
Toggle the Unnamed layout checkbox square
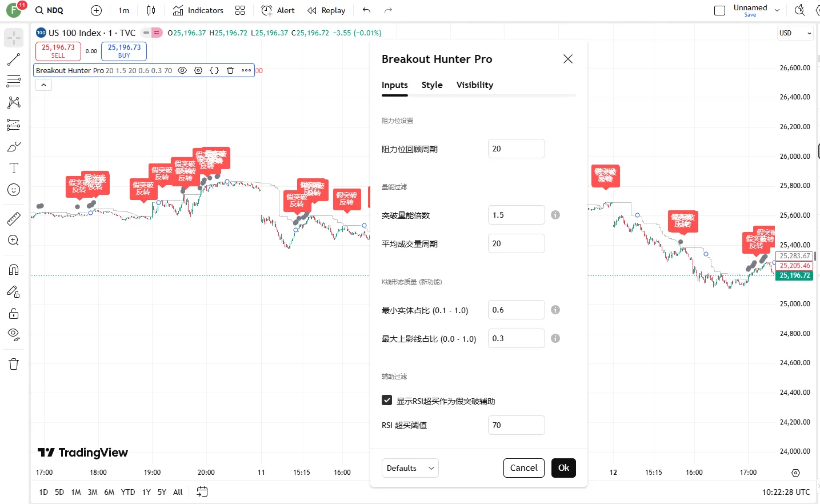(720, 10)
